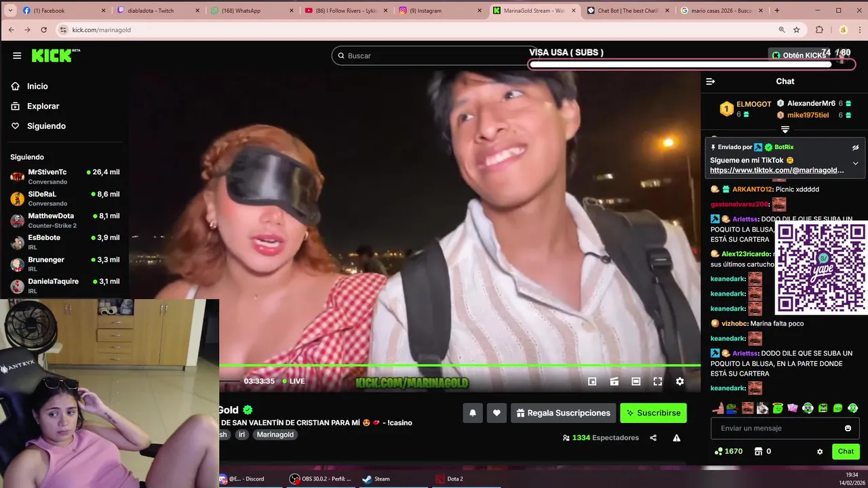Toggle mini player mode
Image resolution: width=868 pixels, height=488 pixels.
tap(592, 382)
